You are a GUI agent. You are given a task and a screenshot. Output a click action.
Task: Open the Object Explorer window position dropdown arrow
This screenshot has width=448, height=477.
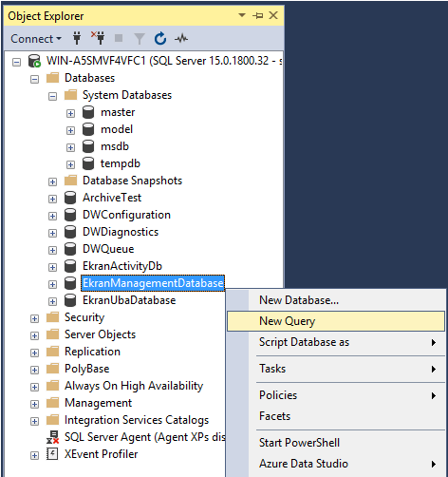tap(242, 15)
